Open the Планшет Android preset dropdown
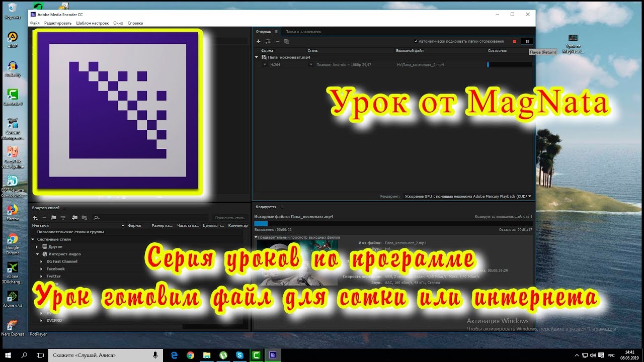Image resolution: width=644 pixels, height=362 pixels. pyautogui.click(x=311, y=65)
